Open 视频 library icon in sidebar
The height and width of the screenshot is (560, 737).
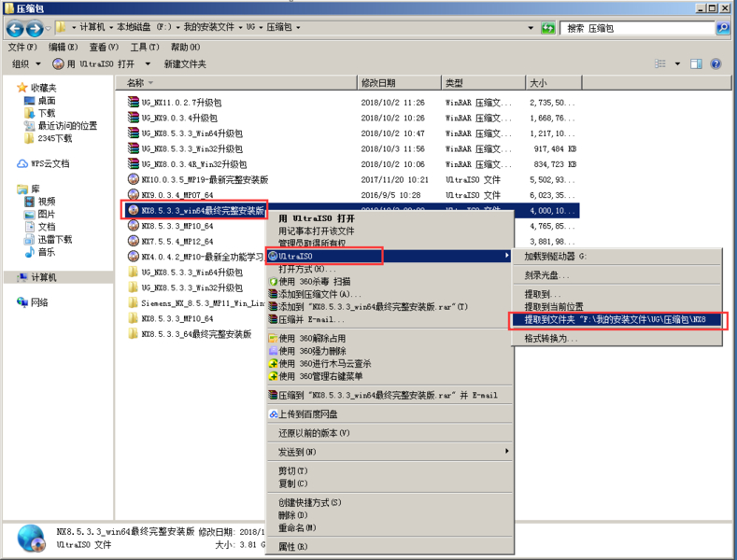coord(30,202)
